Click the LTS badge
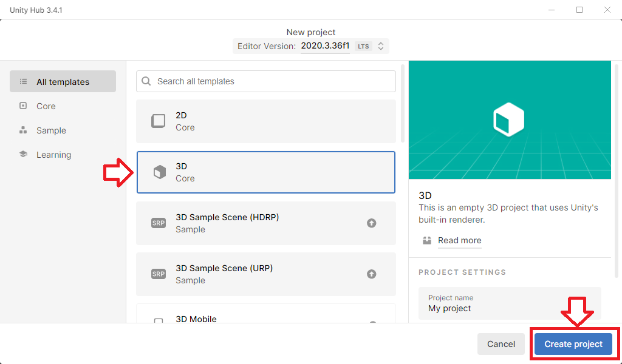Screen dimensions: 622x364 363,46
